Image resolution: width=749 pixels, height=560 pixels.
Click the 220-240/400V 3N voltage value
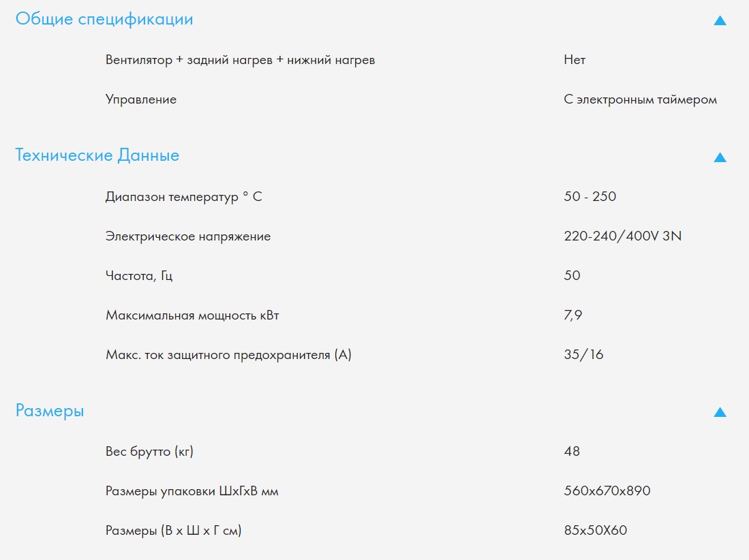pos(623,236)
